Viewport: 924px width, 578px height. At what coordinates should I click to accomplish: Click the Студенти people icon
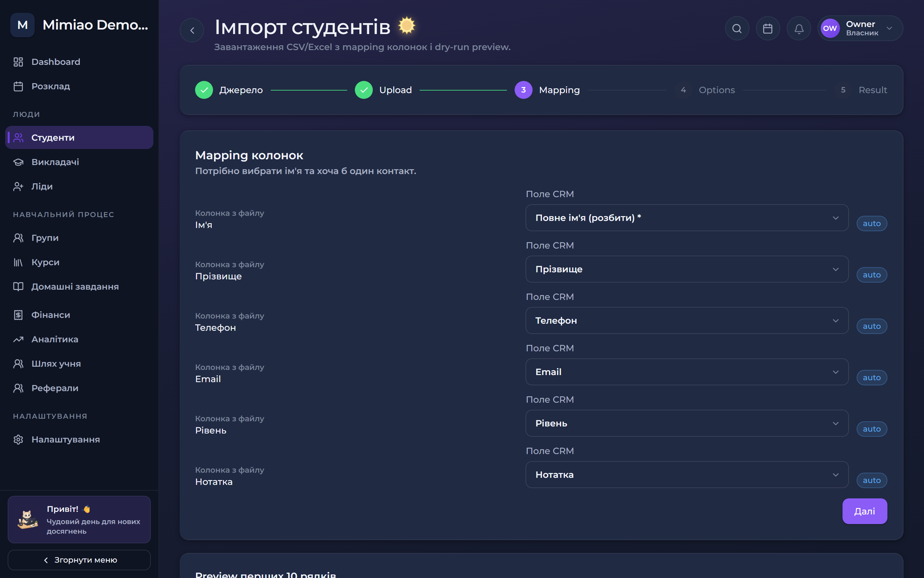18,138
